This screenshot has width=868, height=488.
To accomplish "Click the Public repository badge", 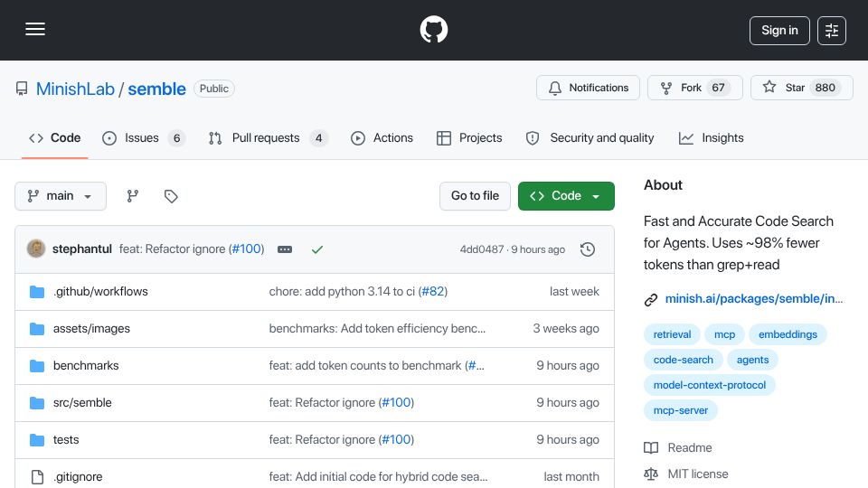I will tap(213, 89).
